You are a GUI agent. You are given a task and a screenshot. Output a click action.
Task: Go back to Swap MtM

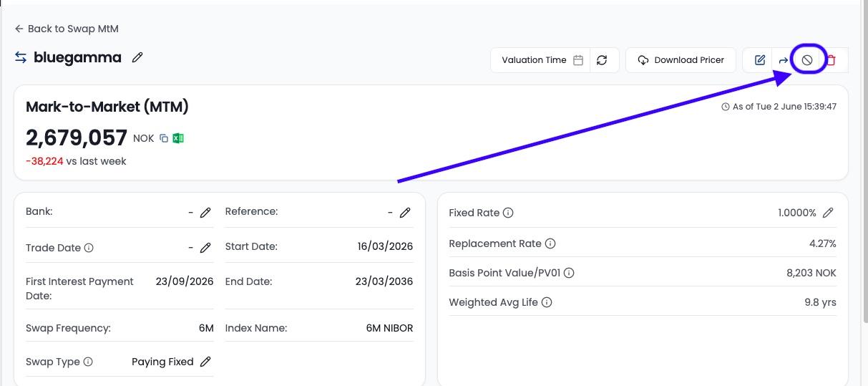click(67, 29)
